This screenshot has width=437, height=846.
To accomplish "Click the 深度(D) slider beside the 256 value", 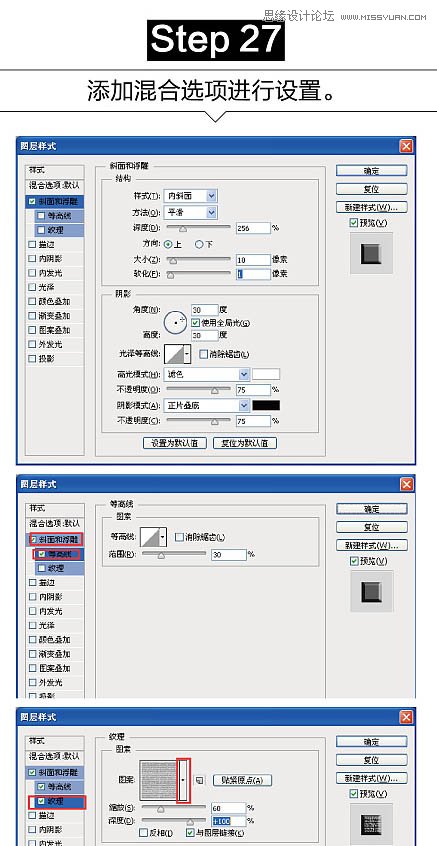I will [198, 228].
